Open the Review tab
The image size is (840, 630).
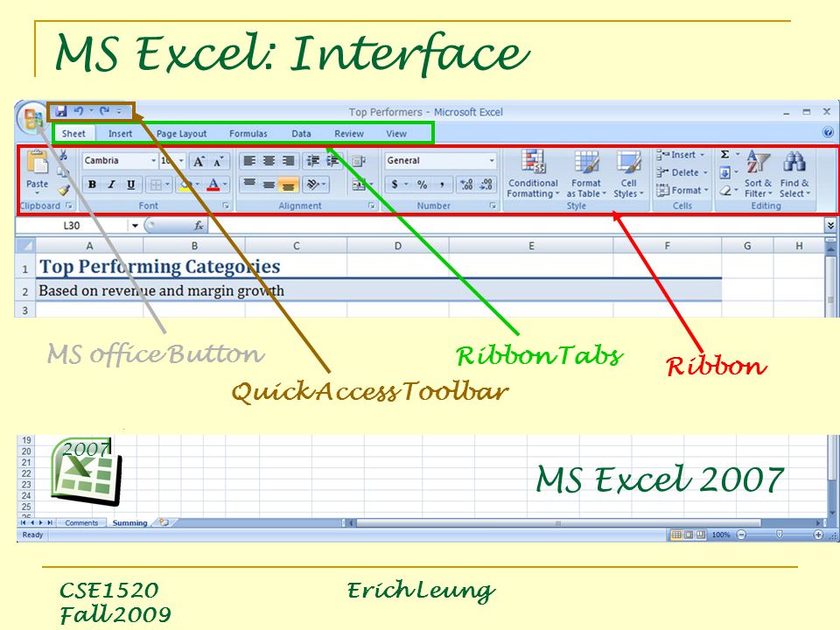click(x=349, y=133)
